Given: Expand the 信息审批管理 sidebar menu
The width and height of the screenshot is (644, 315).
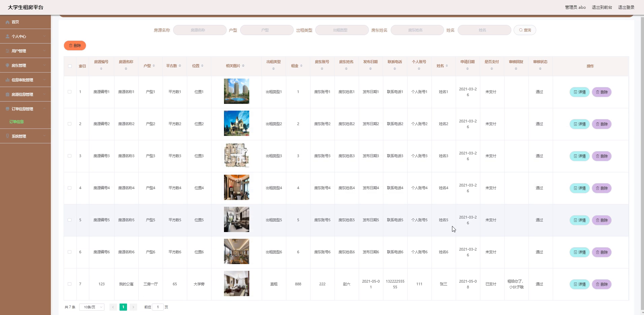Looking at the screenshot, I should pos(25,80).
